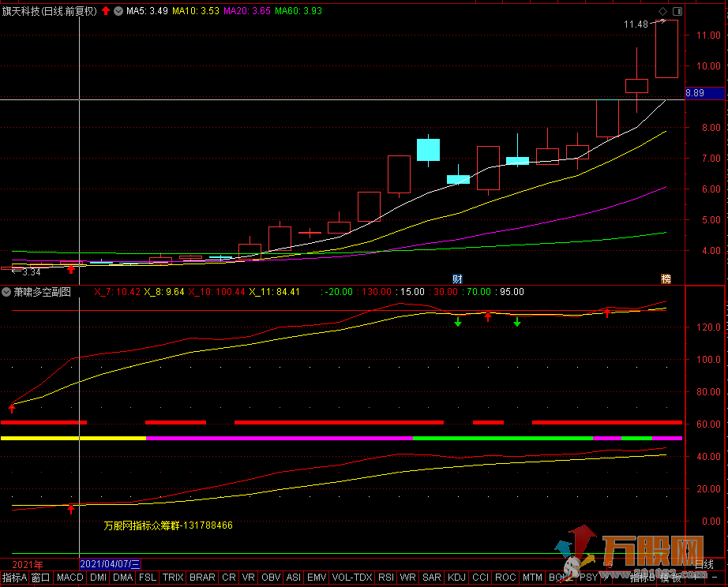Switch to the DMI indicator tab
The height and width of the screenshot is (587, 728).
[x=98, y=578]
